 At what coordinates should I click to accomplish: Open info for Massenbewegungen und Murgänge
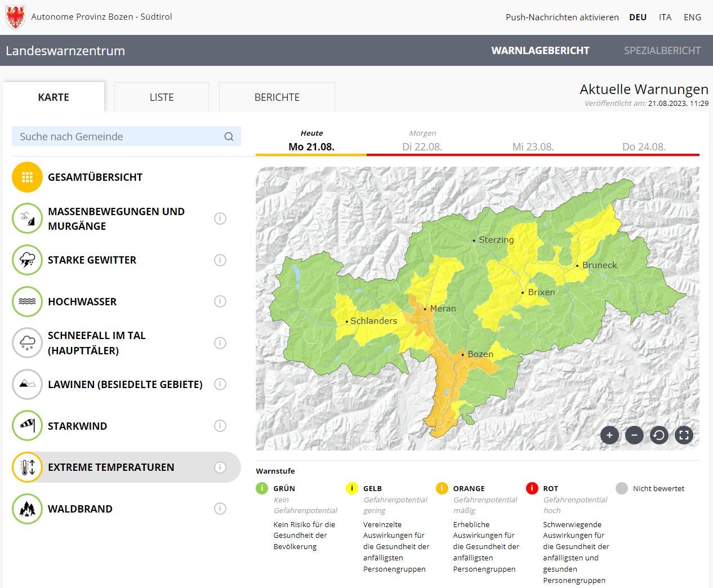pyautogui.click(x=220, y=219)
